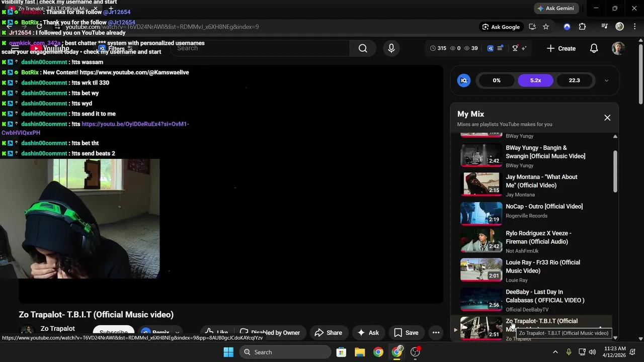644x362 pixels.
Task: Open Chrome media controls icon
Action: 605,27
